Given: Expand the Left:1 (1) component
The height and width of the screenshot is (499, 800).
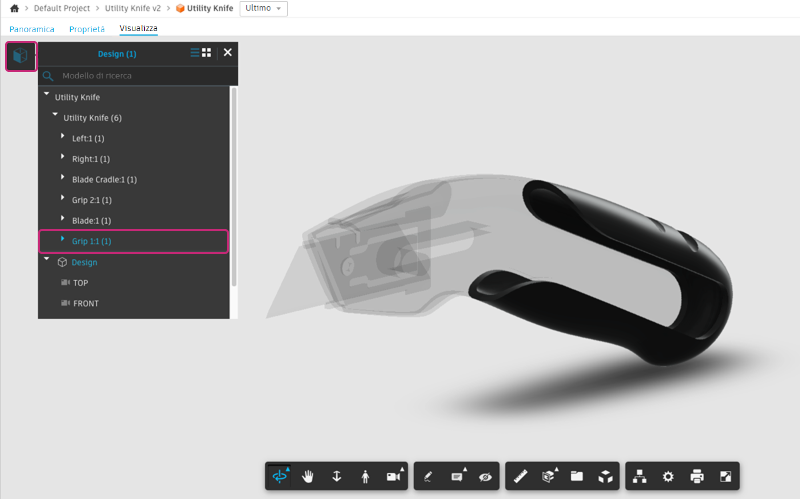Looking at the screenshot, I should click(x=63, y=136).
